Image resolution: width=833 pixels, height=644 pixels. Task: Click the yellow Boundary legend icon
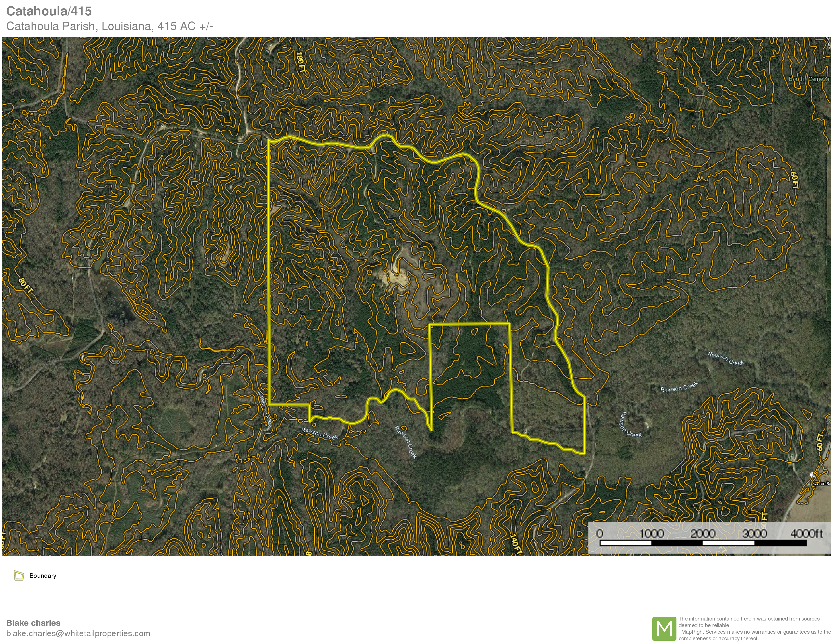point(19,575)
